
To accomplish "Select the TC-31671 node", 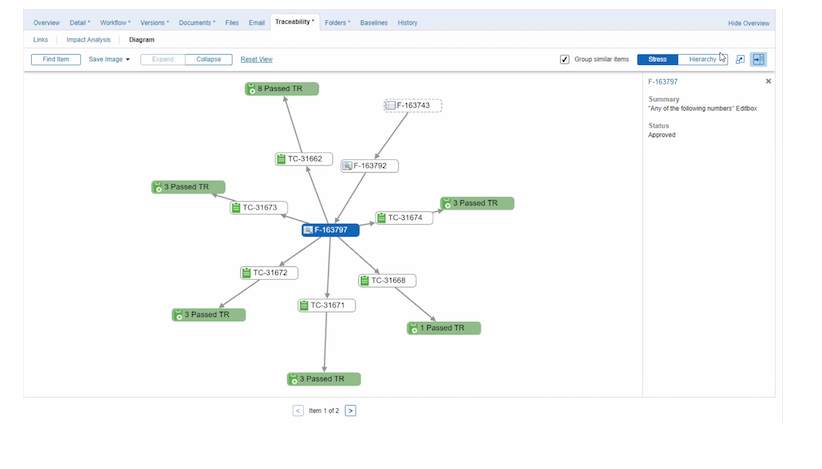I will point(327,305).
